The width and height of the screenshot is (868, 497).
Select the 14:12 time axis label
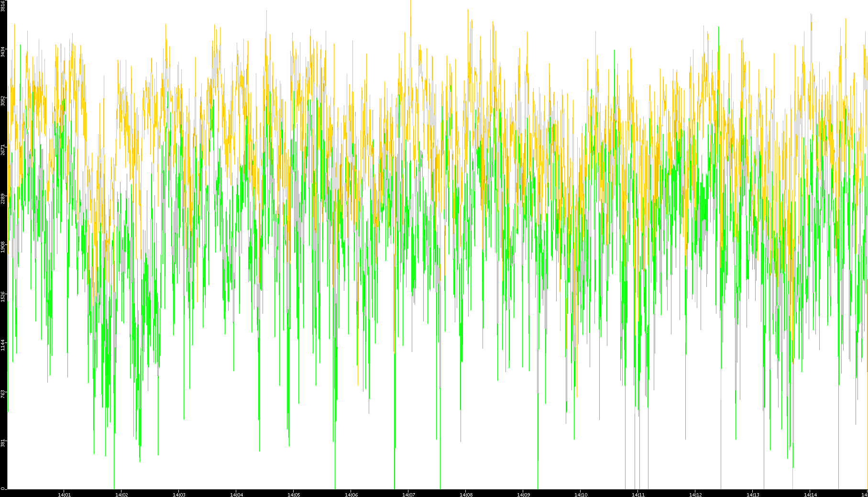point(695,495)
